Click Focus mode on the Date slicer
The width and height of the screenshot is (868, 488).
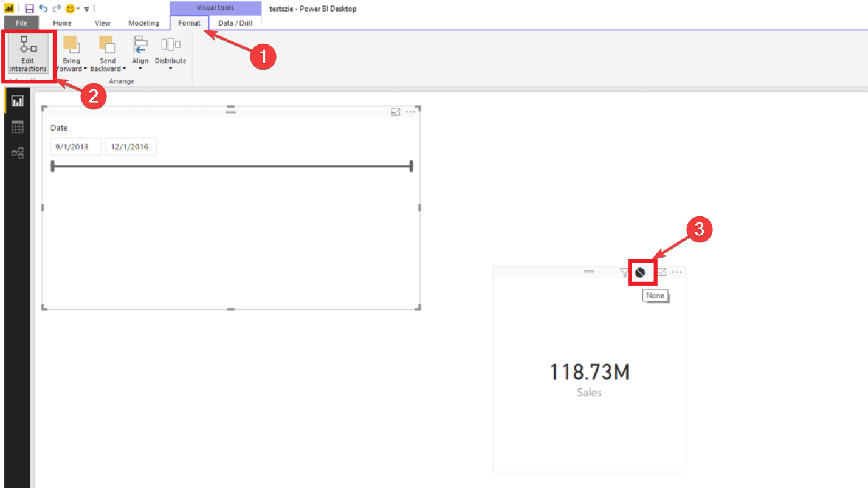[x=396, y=112]
